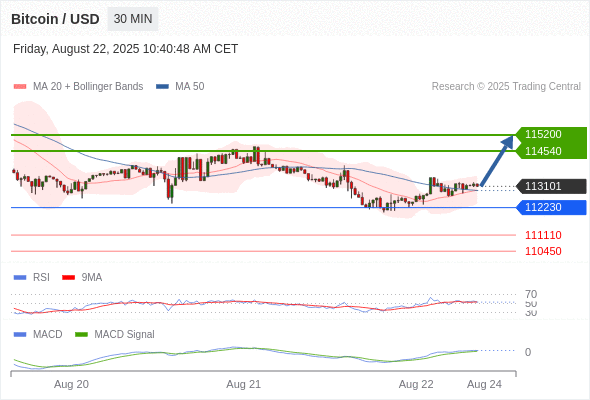590x400 pixels.
Task: Click the MA 50 blue legend swatch
Action: (162, 87)
